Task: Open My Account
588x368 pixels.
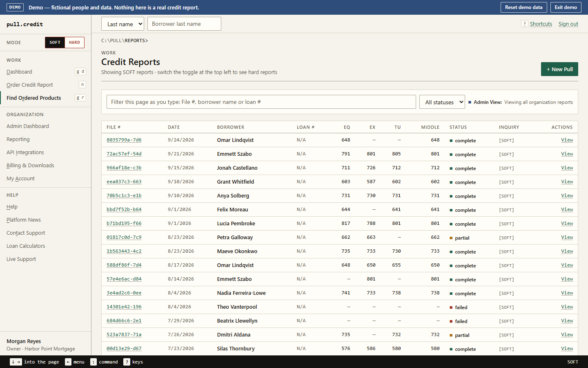Action: (x=20, y=178)
